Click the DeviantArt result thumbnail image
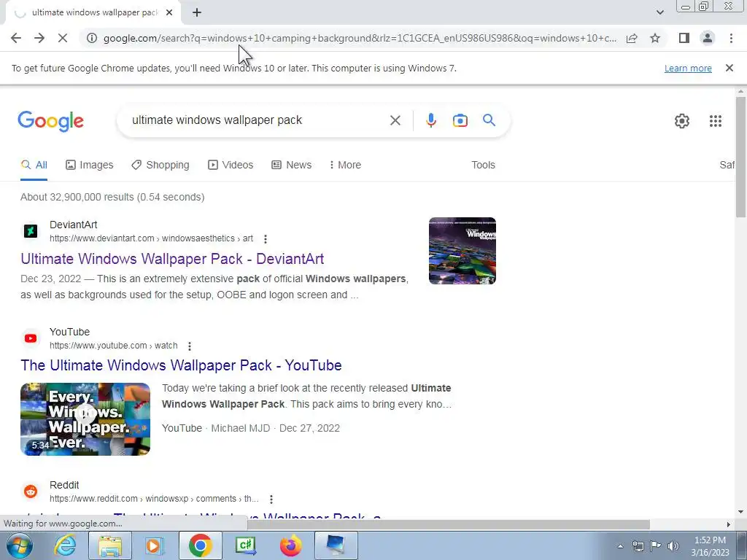The height and width of the screenshot is (560, 747). [x=462, y=251]
